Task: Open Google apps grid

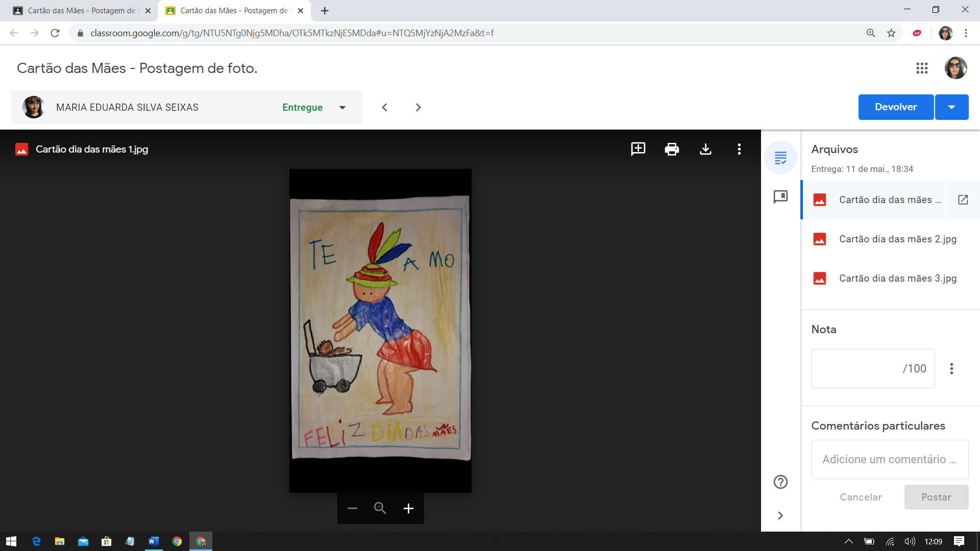Action: [x=922, y=68]
